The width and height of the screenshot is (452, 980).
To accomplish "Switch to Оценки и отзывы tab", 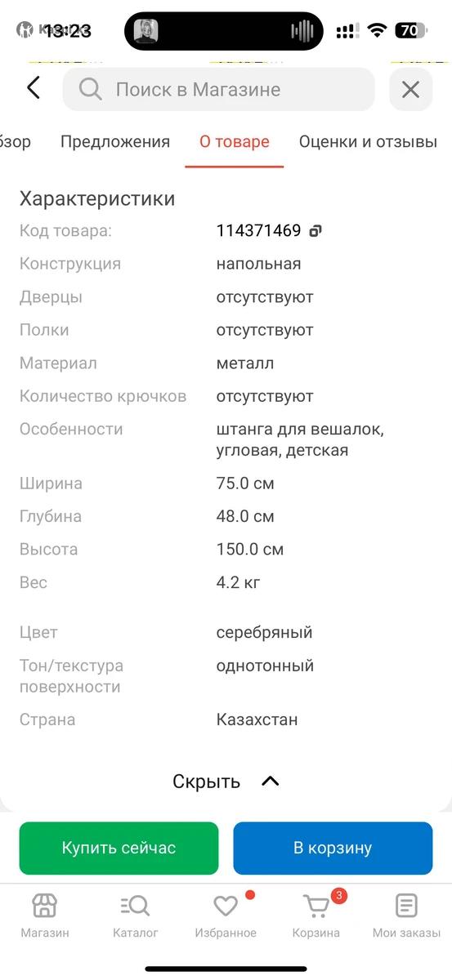I will [368, 141].
